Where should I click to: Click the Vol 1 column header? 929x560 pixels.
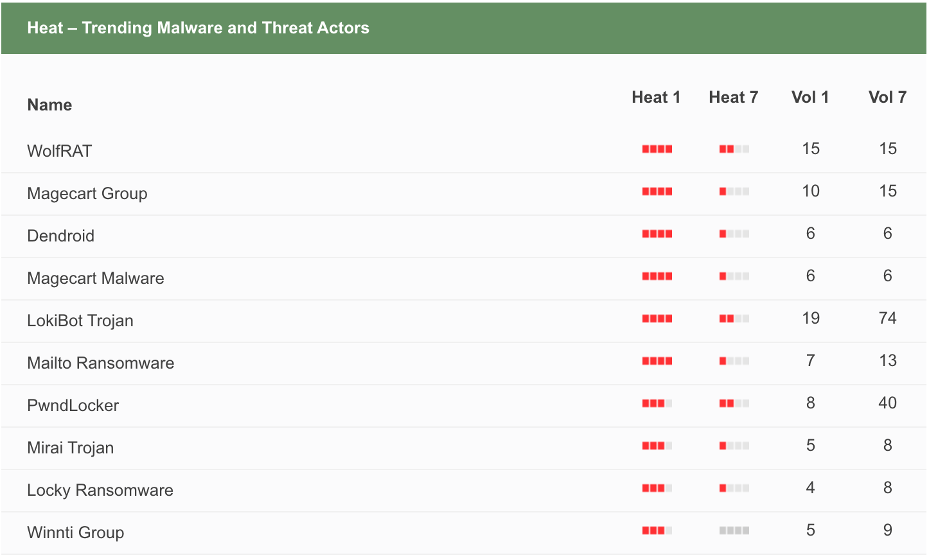click(810, 97)
